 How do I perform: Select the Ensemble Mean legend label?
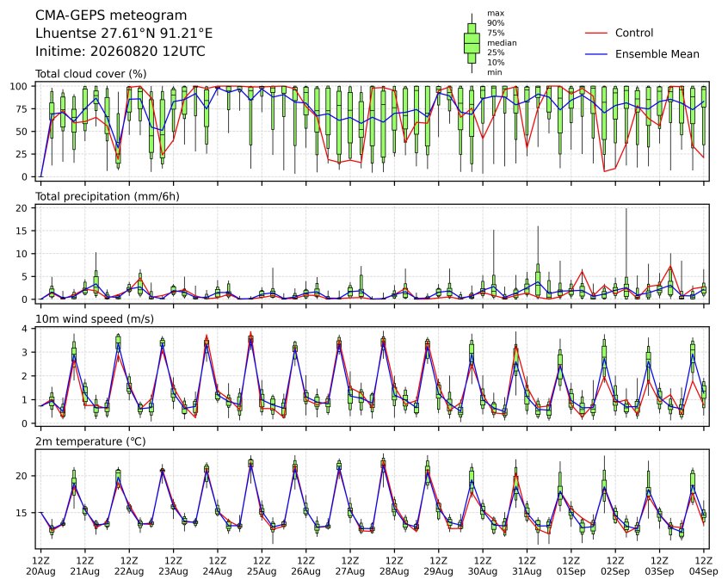(x=657, y=54)
